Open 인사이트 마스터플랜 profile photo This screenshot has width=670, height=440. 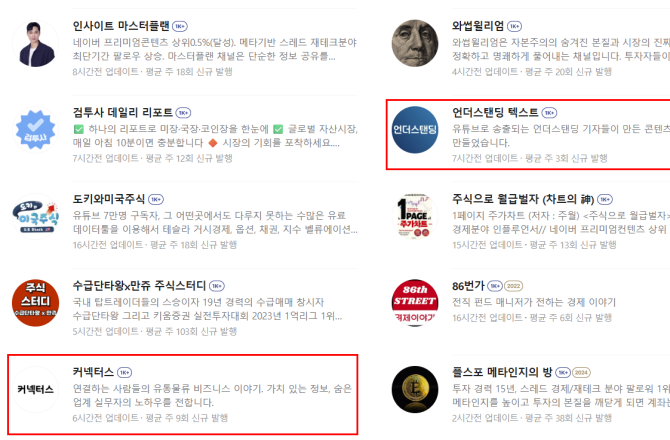pyautogui.click(x=35, y=43)
